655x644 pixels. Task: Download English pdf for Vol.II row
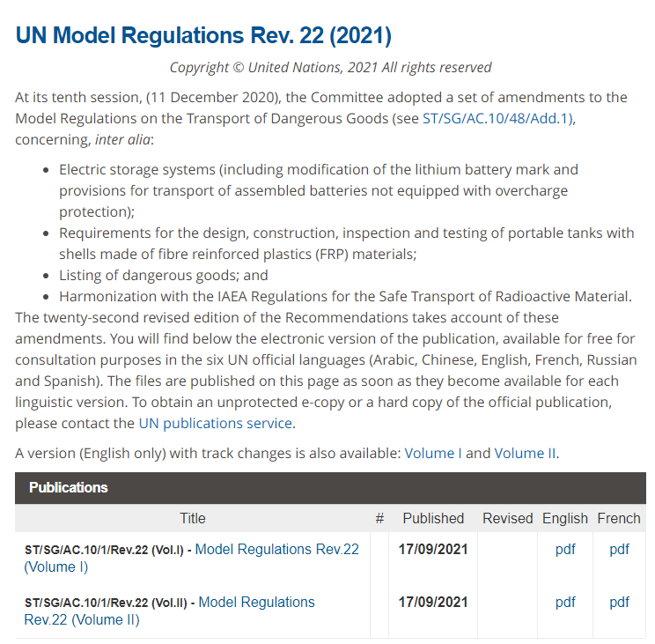(565, 603)
